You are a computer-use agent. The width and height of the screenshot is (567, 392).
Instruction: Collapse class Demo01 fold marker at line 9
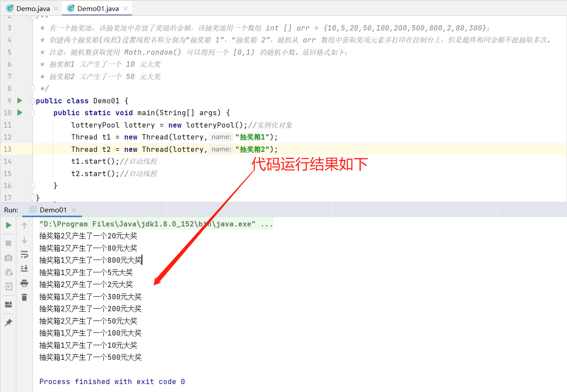click(x=32, y=101)
